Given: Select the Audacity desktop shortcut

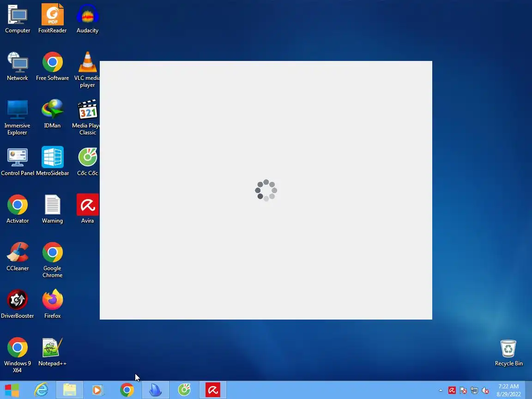Looking at the screenshot, I should pos(88,18).
